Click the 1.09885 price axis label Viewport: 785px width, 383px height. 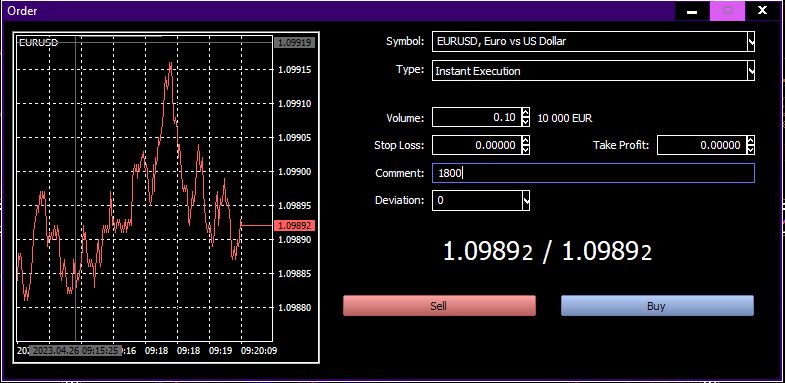(x=294, y=274)
